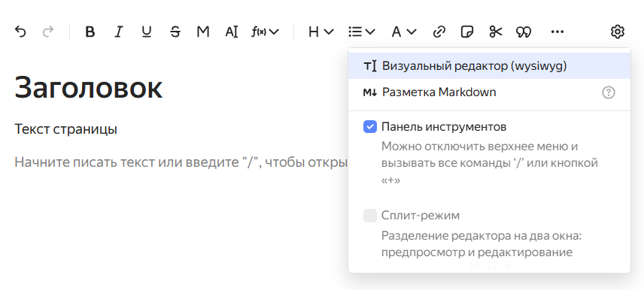Expand the f(x) formula dropdown
This screenshot has width=644, height=290.
click(265, 32)
